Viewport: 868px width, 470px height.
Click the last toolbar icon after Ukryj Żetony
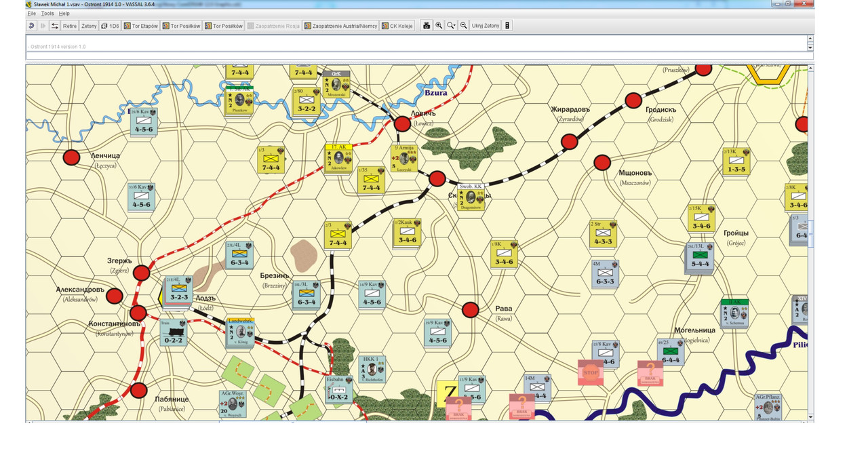(507, 26)
